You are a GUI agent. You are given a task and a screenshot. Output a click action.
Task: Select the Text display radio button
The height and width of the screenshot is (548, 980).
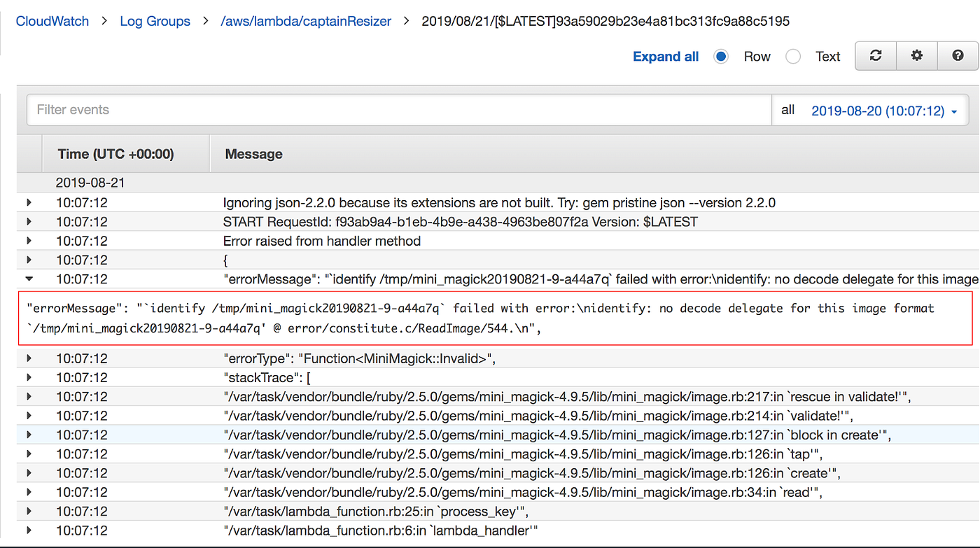coord(793,56)
